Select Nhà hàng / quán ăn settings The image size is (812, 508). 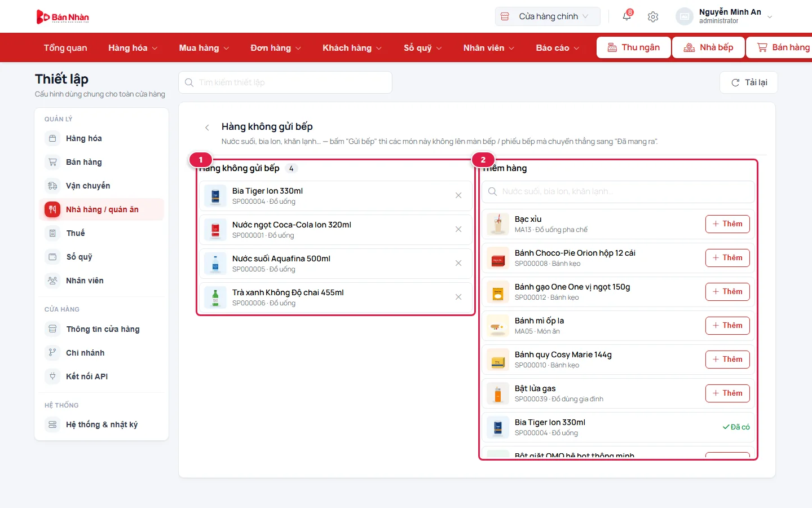tap(101, 209)
